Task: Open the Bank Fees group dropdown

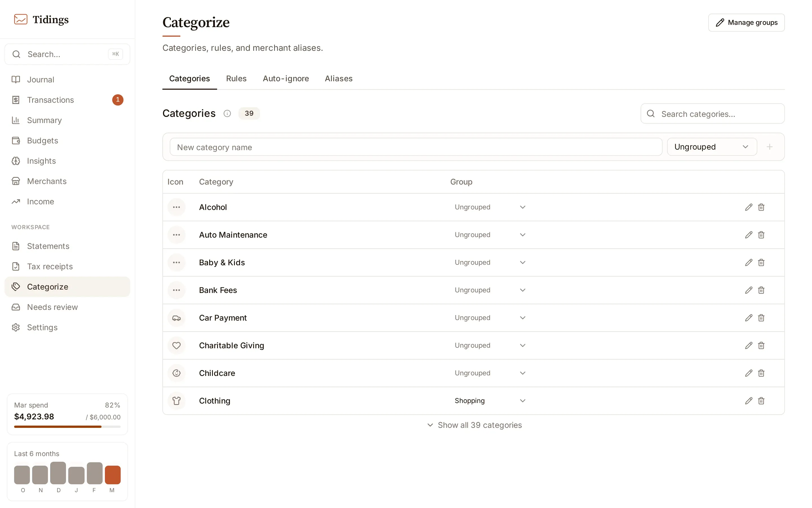Action: pyautogui.click(x=490, y=290)
